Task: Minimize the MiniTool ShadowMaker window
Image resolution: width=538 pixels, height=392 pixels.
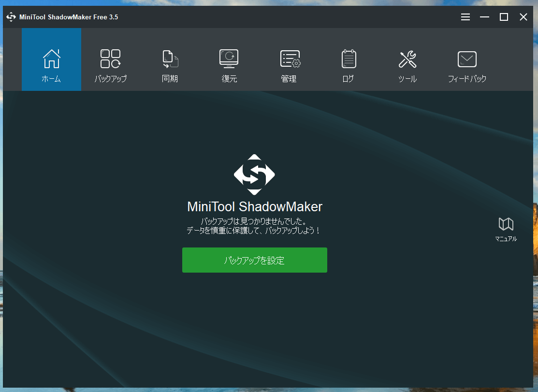Action: [x=484, y=17]
